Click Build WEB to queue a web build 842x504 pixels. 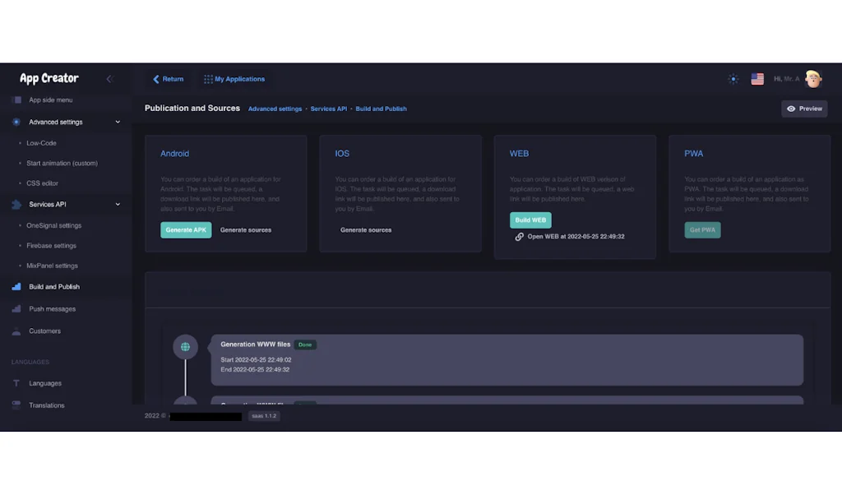tap(530, 220)
